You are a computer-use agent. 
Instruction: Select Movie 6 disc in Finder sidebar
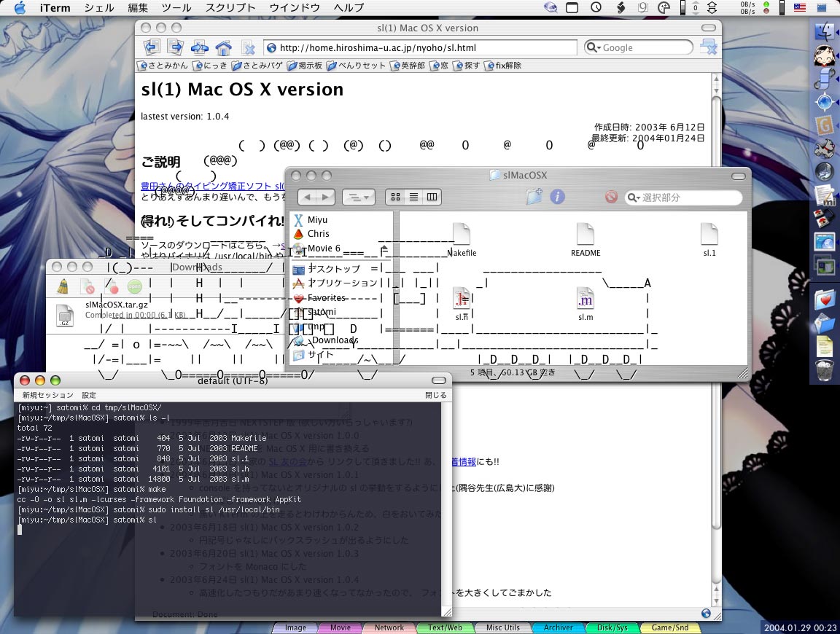coord(316,248)
